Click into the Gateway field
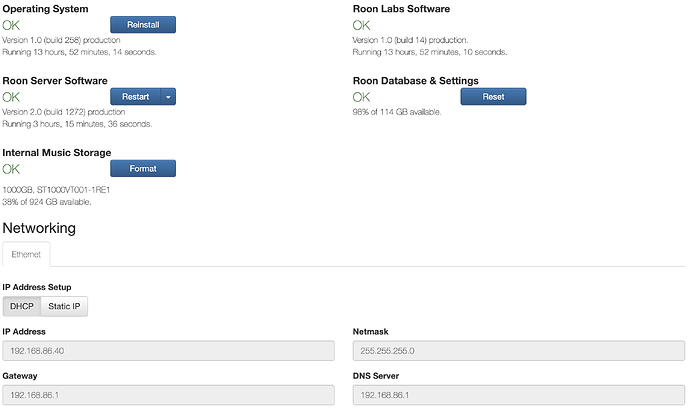The width and height of the screenshot is (690, 412). tap(168, 396)
